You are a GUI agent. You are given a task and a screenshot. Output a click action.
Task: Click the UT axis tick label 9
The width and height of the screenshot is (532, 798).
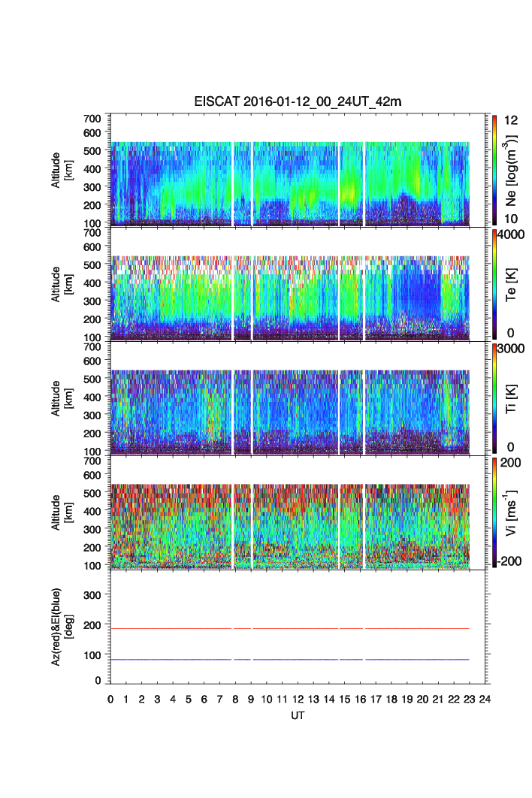point(251,700)
